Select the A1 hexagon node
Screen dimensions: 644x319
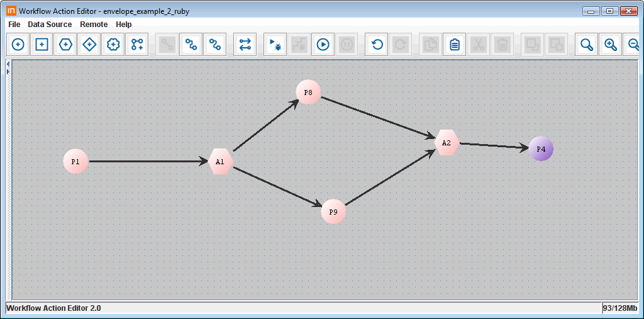221,162
